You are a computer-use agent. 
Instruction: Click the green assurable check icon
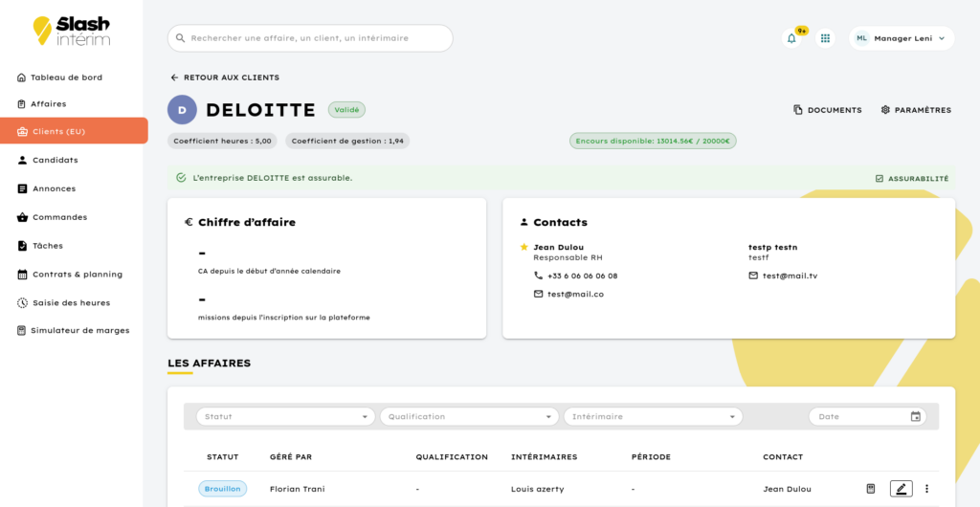181,178
